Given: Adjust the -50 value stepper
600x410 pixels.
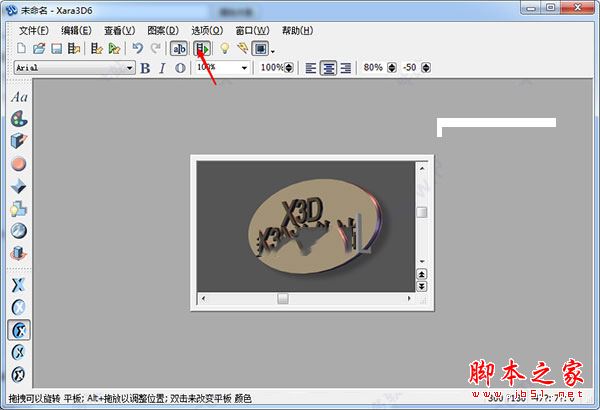Looking at the screenshot, I should tap(426, 68).
